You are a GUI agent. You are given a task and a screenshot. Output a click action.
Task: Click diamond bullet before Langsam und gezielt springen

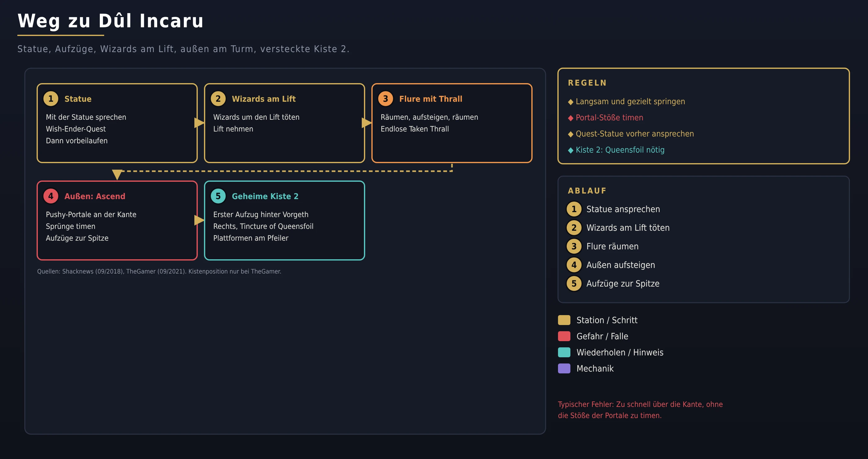click(x=570, y=102)
